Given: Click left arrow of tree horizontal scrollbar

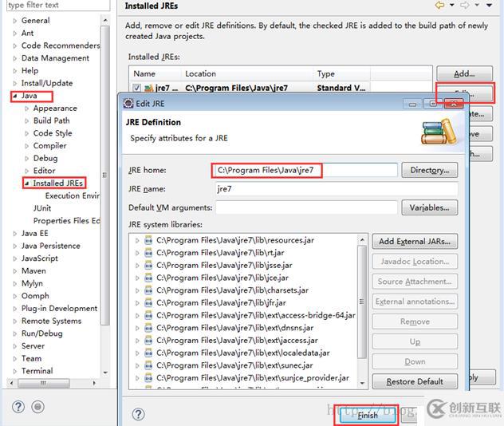Looking at the screenshot, I should point(12,383).
